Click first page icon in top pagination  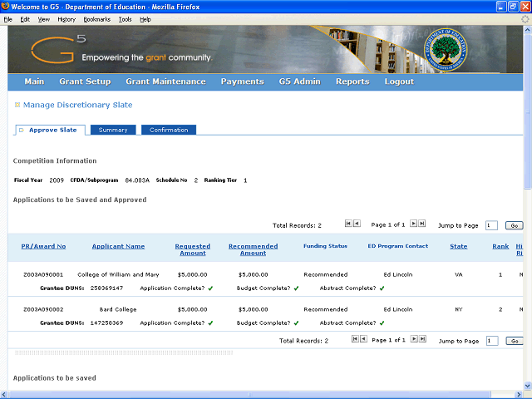(x=349, y=224)
